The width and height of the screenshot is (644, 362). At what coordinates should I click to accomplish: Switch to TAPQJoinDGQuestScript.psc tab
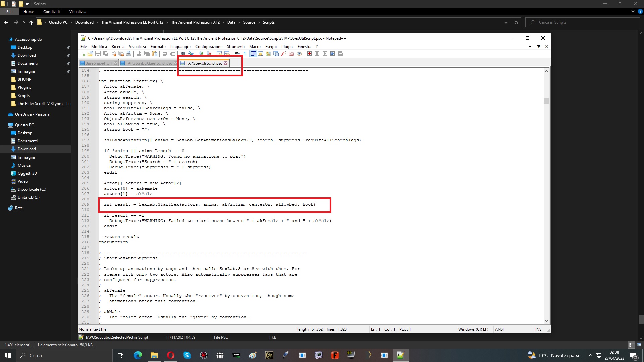coord(149,63)
